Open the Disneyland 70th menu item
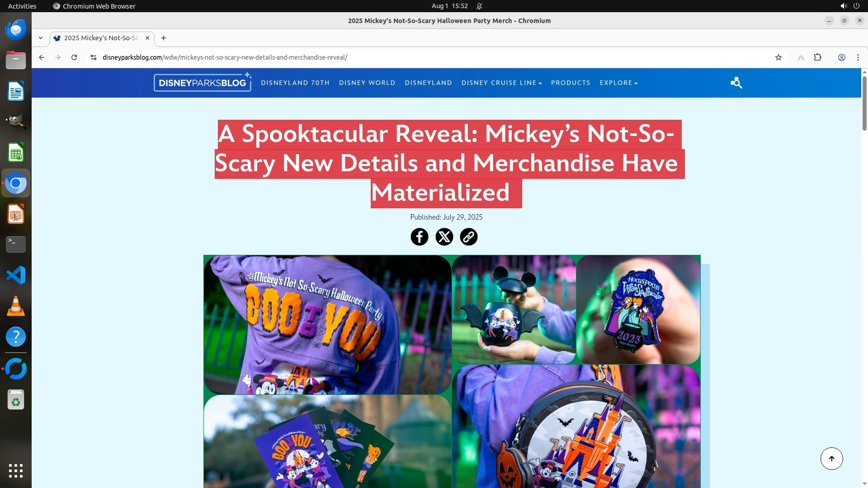868x488 pixels. pos(295,83)
